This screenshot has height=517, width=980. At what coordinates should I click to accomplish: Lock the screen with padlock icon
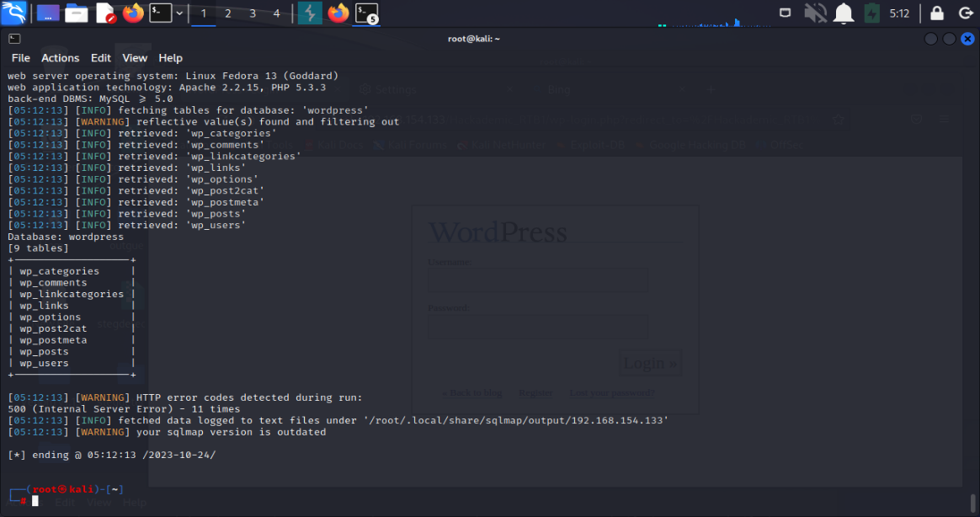coord(936,13)
